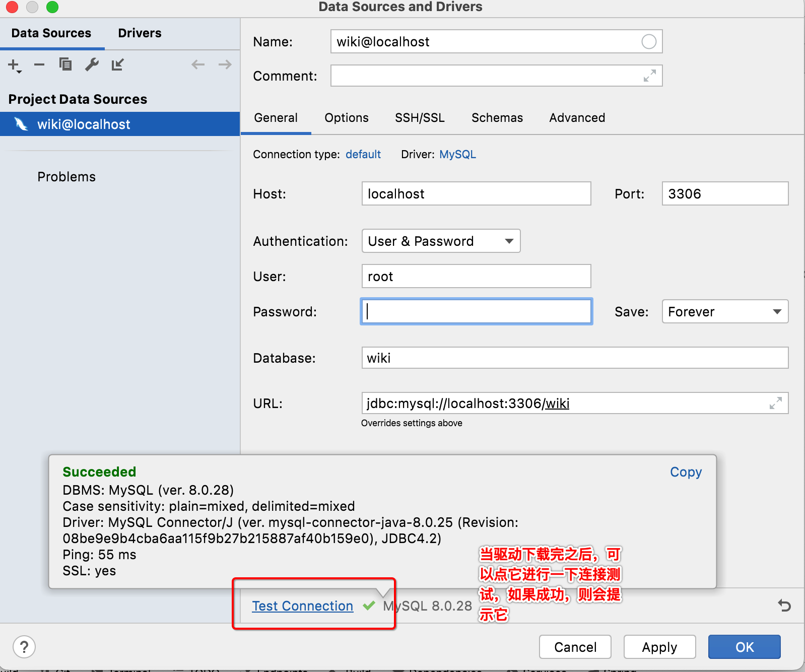Open the Schemas tab

click(497, 118)
